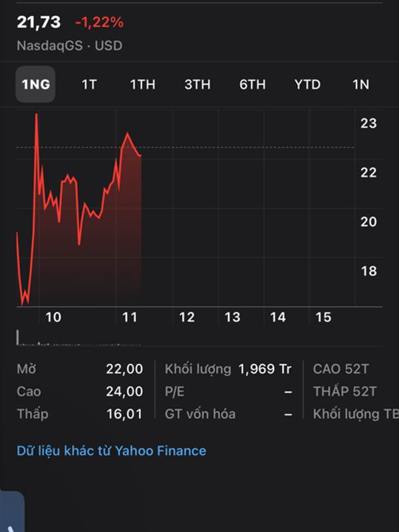This screenshot has height=532, width=399.
Task: Click the Mở 22,00 opening price row
Action: tap(80, 369)
